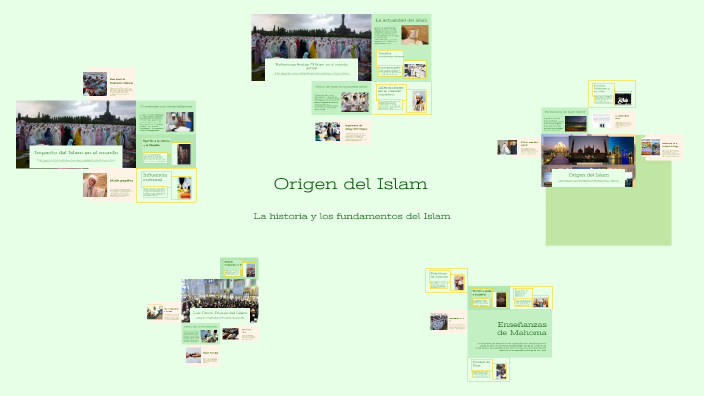Click the large "Origen del Islam" main title

[350, 184]
